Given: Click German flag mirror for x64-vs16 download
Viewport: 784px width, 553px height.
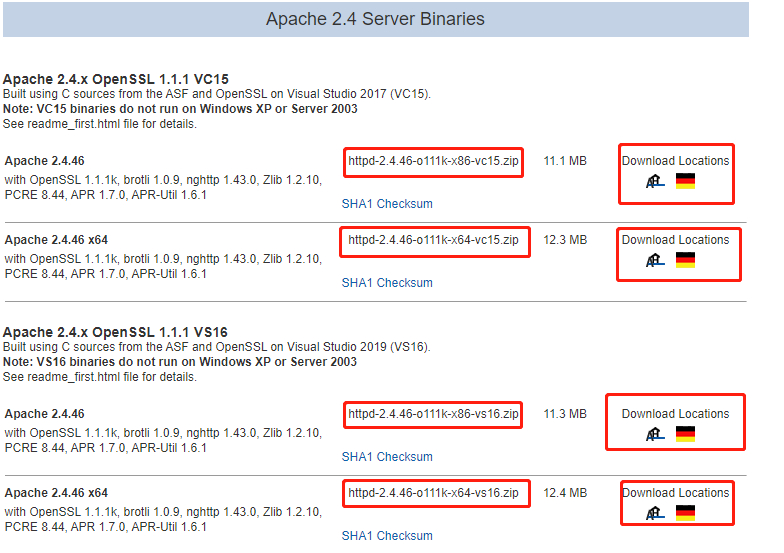Looking at the screenshot, I should pyautogui.click(x=685, y=513).
